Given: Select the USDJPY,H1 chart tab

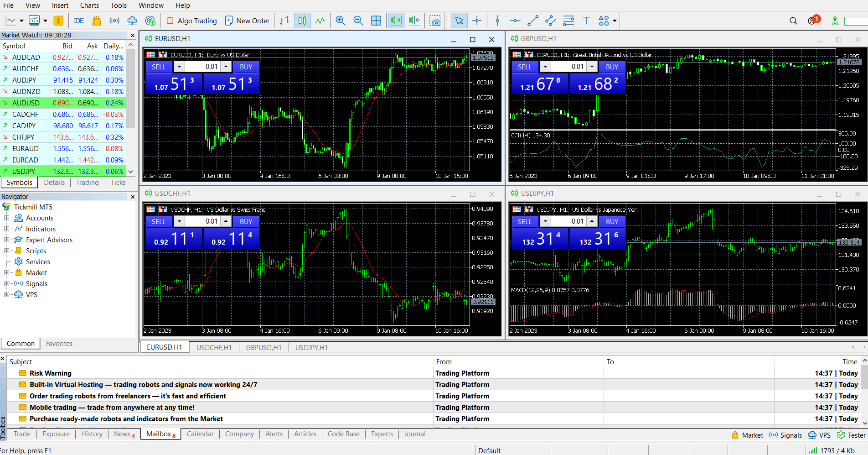Looking at the screenshot, I should coord(311,348).
